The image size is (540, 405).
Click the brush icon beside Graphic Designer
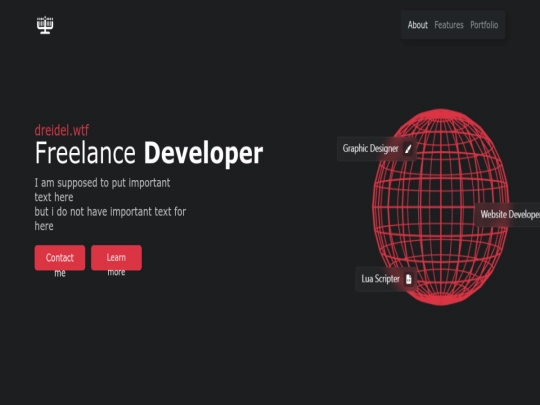tap(408, 149)
